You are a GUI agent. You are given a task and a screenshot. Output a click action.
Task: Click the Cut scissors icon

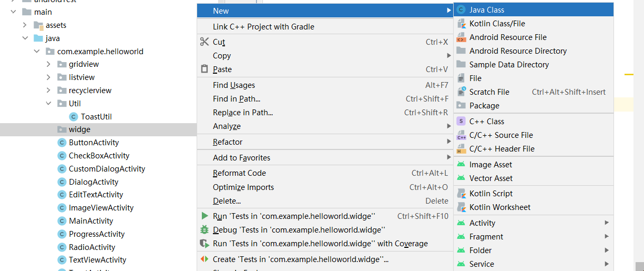coord(205,42)
